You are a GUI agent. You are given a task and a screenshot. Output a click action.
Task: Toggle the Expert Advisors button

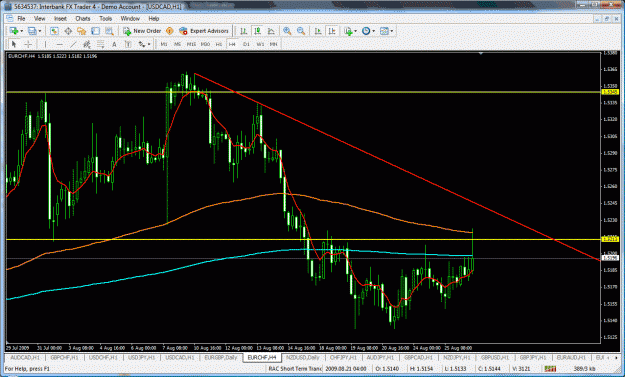tap(204, 31)
